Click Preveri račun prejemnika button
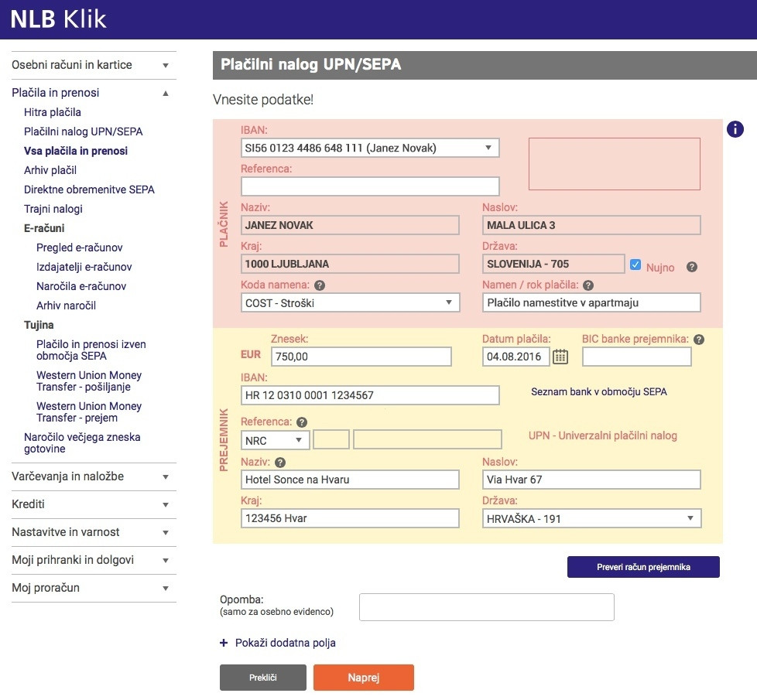The width and height of the screenshot is (757, 700). [x=643, y=567]
